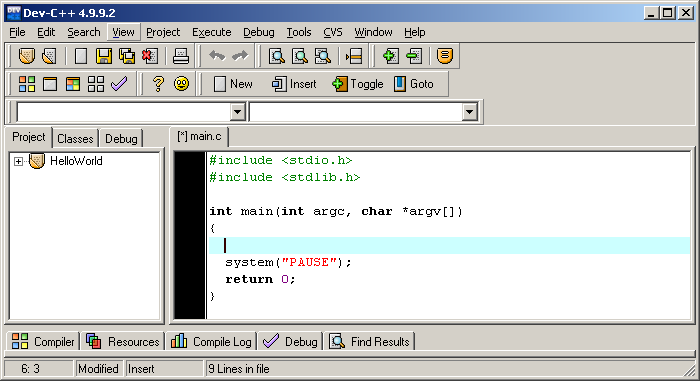
Task: Click the Save All toolbar icon
Action: coord(127,56)
